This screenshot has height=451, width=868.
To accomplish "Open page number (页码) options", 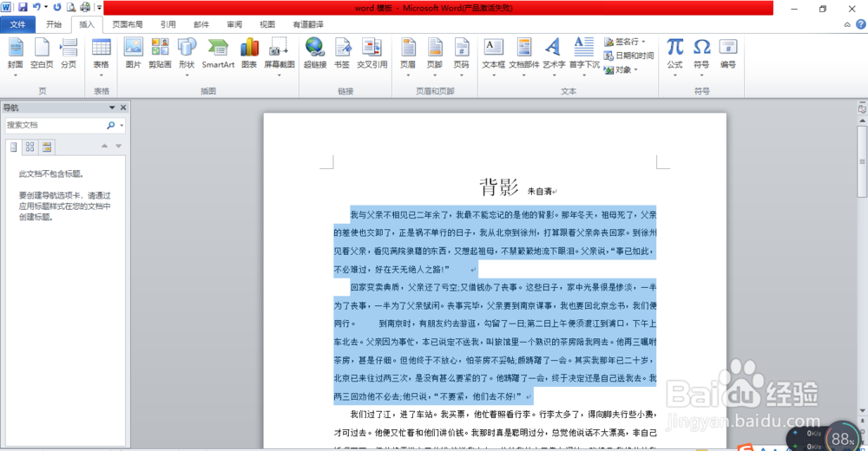I will (x=461, y=56).
